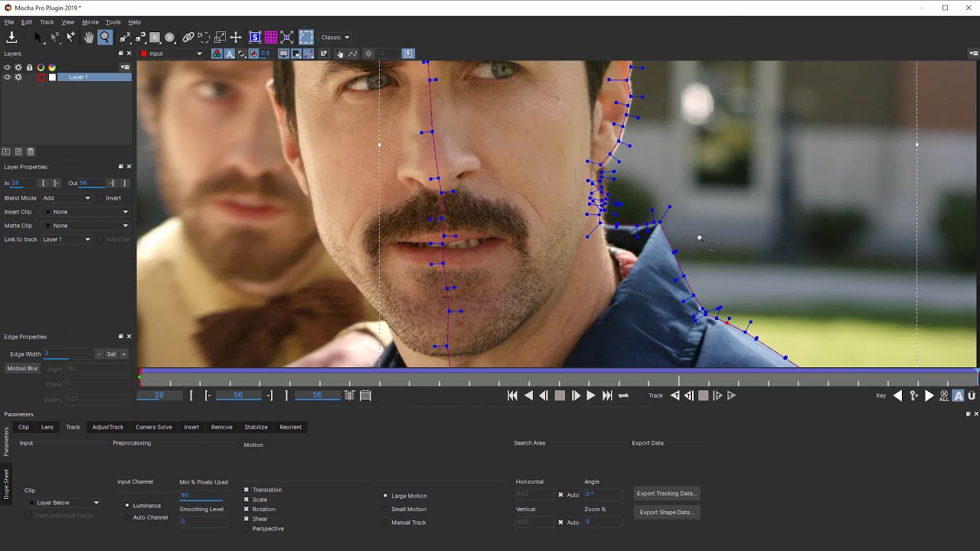This screenshot has width=980, height=551.
Task: Switch to the Camera Solve tab
Action: point(154,427)
